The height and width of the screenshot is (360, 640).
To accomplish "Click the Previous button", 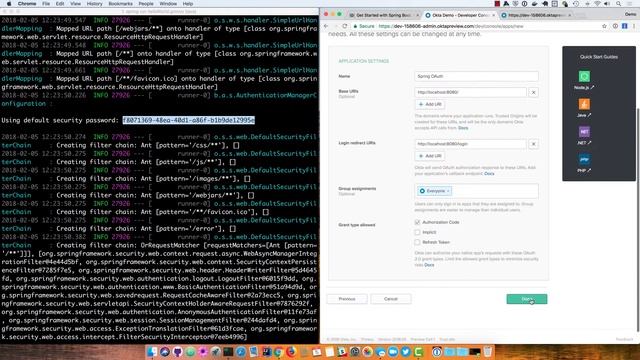I will tap(347, 299).
